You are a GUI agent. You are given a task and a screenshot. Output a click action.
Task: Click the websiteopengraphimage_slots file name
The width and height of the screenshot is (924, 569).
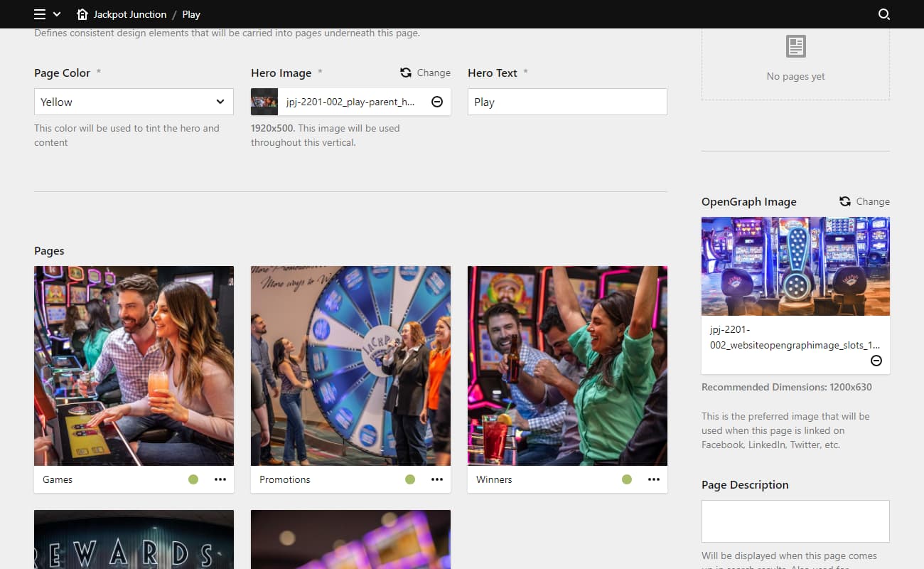point(795,337)
